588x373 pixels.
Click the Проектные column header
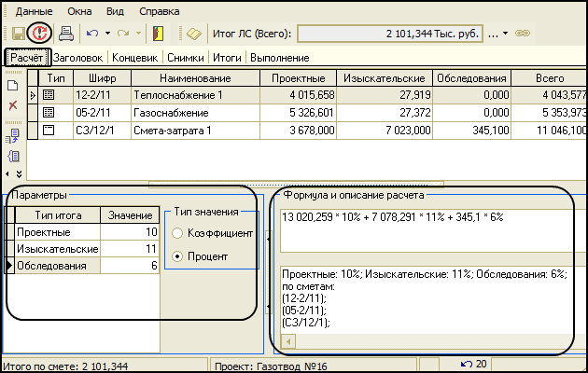tap(299, 77)
